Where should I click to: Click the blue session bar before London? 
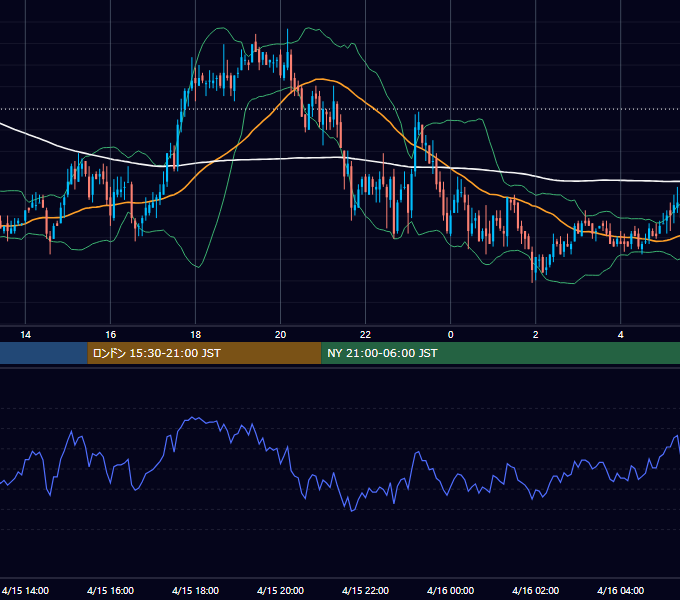point(43,353)
